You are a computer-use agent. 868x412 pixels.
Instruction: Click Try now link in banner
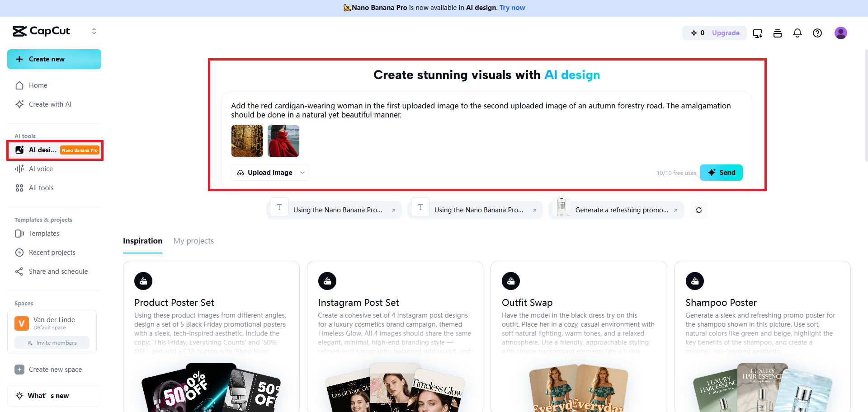pos(512,8)
